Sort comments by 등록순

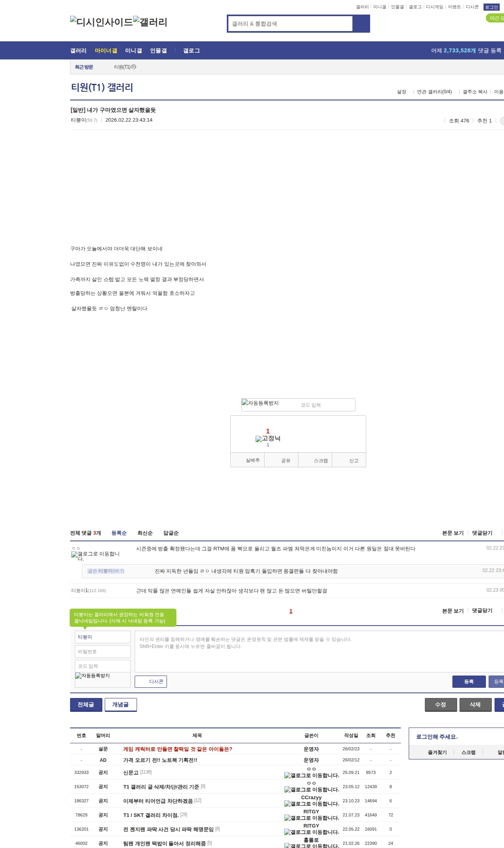click(x=119, y=533)
